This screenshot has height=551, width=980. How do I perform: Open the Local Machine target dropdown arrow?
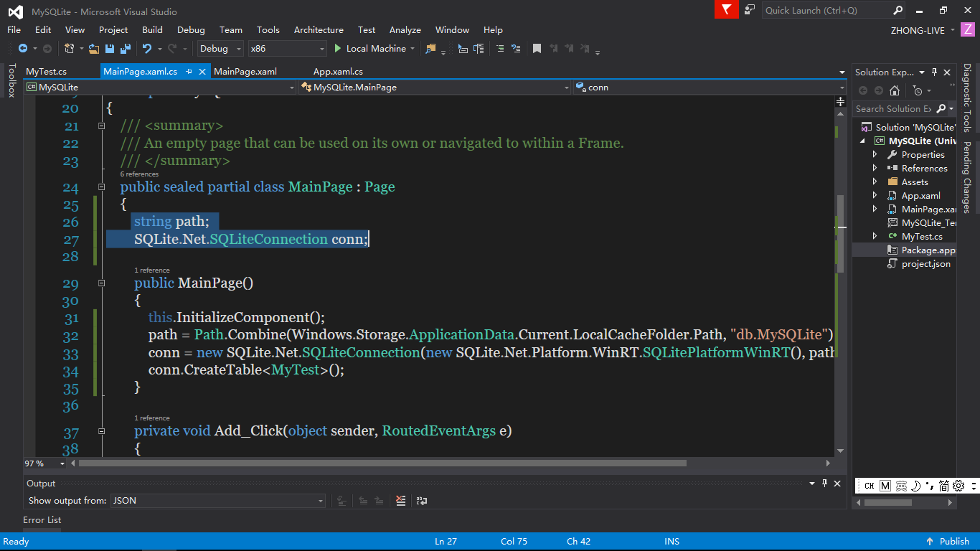(x=412, y=49)
